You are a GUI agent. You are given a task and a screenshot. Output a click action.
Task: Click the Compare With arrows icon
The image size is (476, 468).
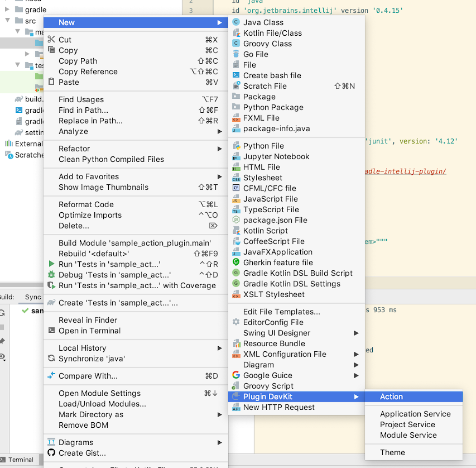click(51, 376)
